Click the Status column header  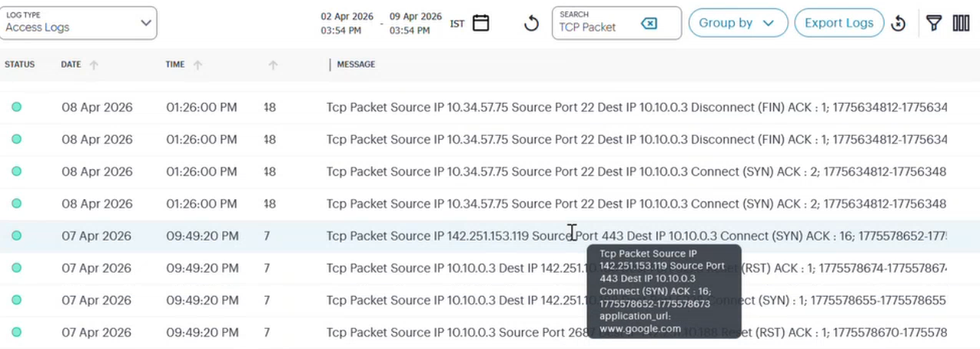point(19,65)
